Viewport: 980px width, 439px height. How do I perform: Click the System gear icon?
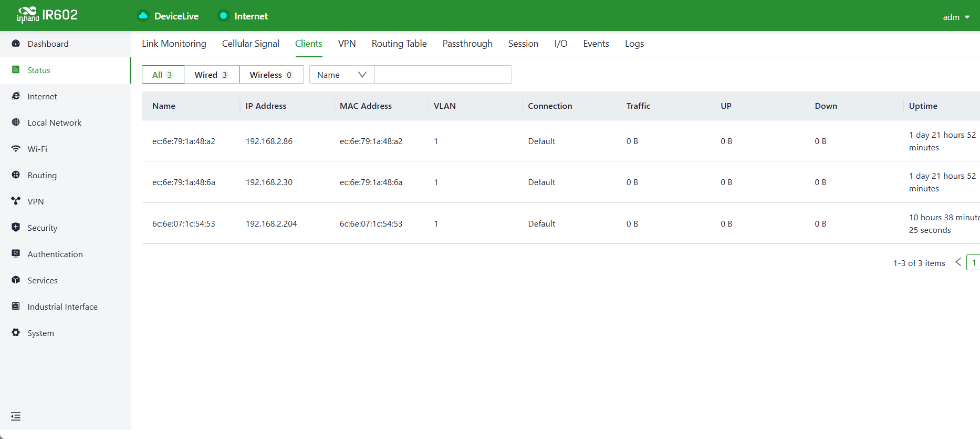pyautogui.click(x=16, y=333)
